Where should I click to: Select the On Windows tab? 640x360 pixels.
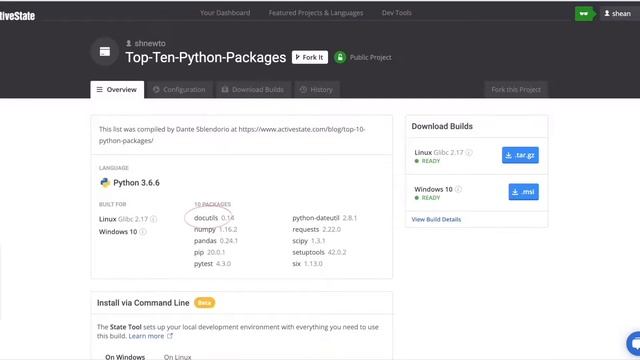tap(125, 357)
